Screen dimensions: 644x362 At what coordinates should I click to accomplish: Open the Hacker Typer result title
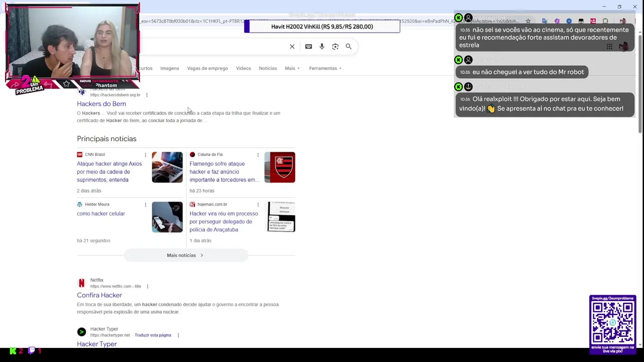pos(97,344)
